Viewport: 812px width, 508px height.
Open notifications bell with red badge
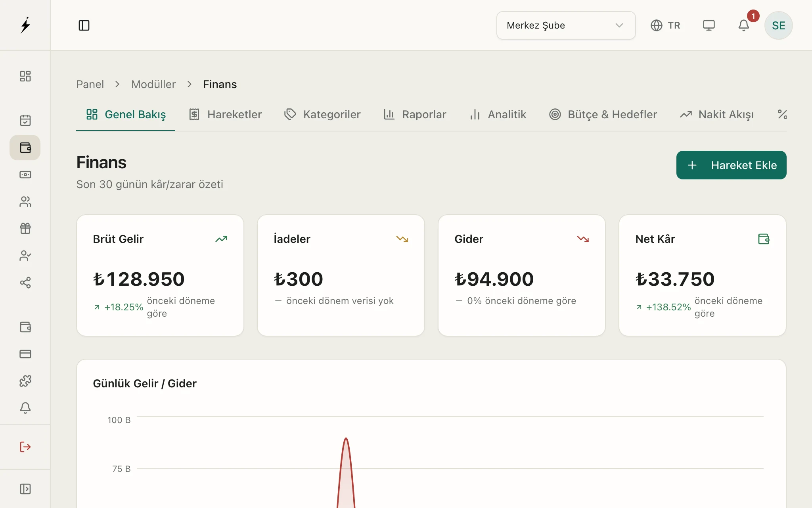click(744, 25)
